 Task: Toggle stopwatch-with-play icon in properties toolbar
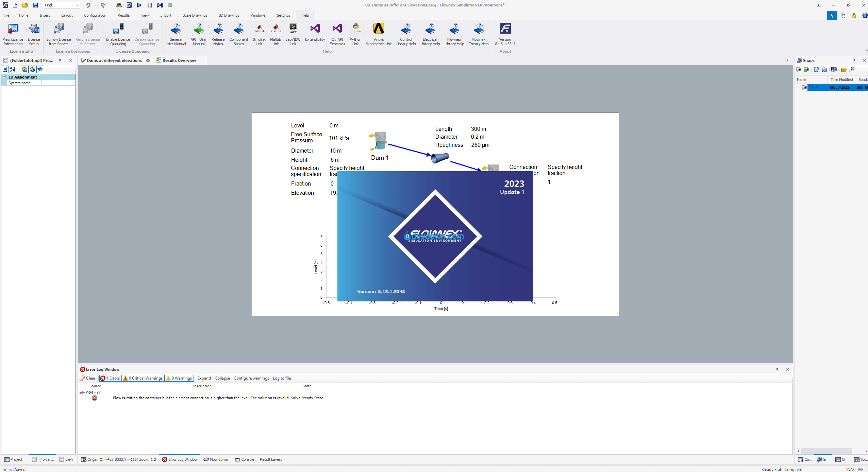point(32,69)
